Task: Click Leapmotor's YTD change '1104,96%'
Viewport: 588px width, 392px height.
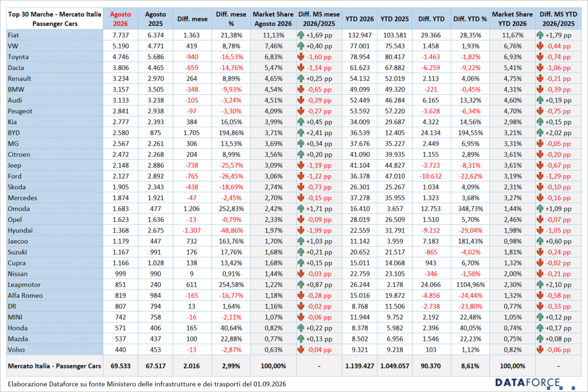Action: tap(470, 285)
